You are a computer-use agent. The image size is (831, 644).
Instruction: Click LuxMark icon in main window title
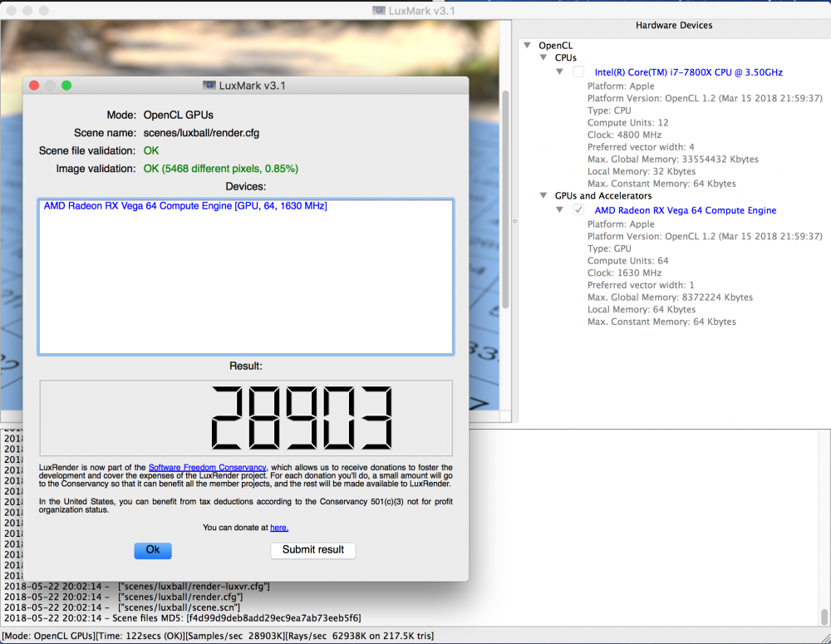[379, 11]
